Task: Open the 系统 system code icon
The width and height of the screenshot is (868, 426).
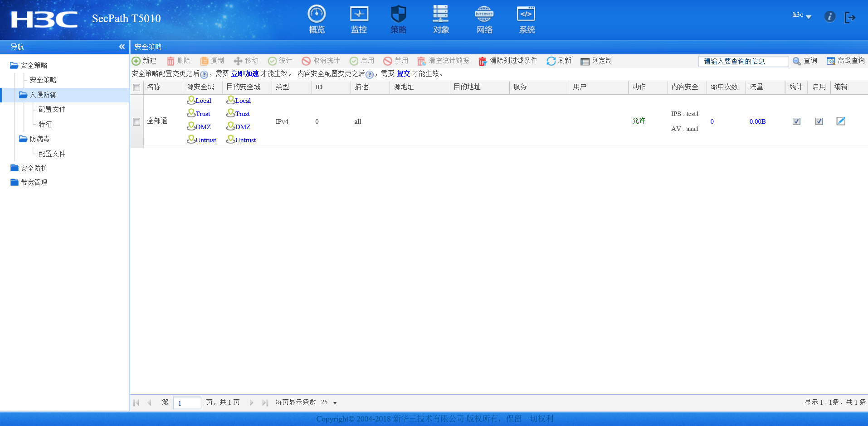Action: [526, 15]
